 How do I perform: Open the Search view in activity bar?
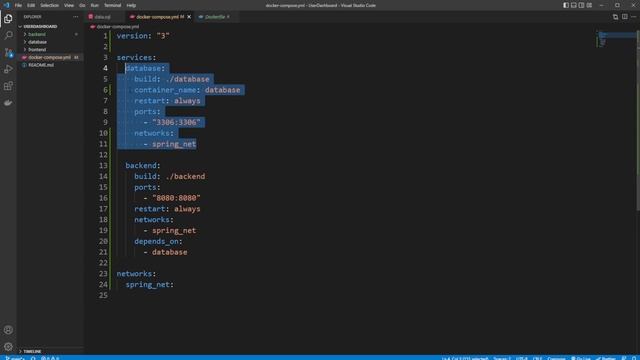(x=8, y=36)
